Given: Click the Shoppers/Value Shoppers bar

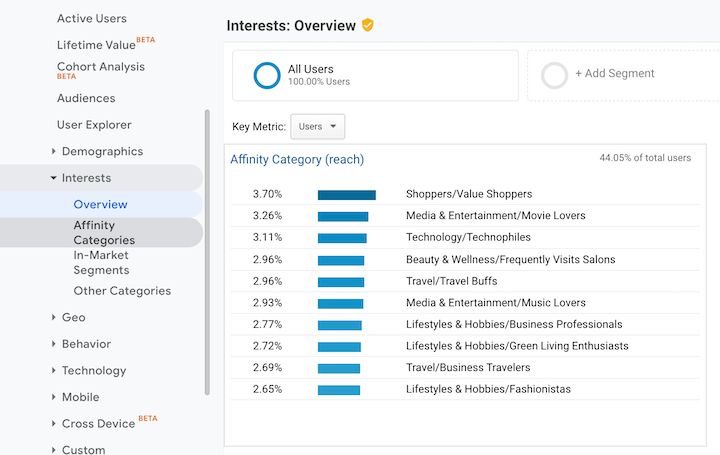Looking at the screenshot, I should [346, 195].
